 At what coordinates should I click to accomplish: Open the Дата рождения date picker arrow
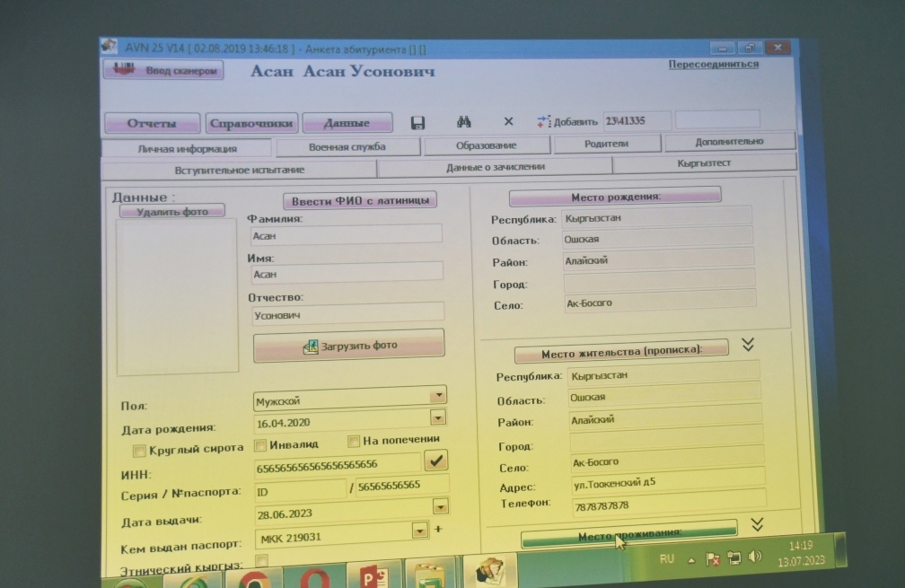[x=438, y=417]
